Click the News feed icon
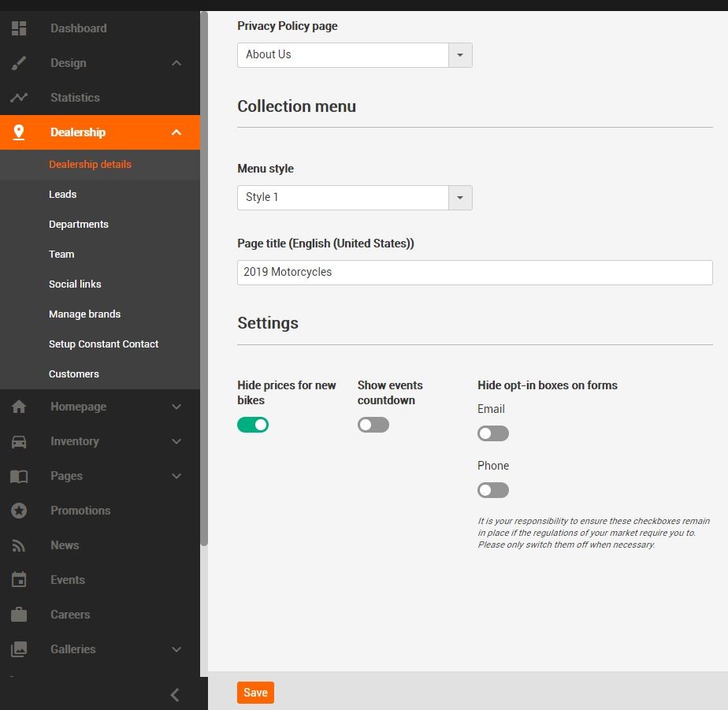 pos(19,545)
